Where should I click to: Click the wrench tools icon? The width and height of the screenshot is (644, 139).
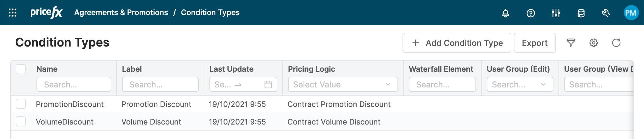tap(606, 13)
